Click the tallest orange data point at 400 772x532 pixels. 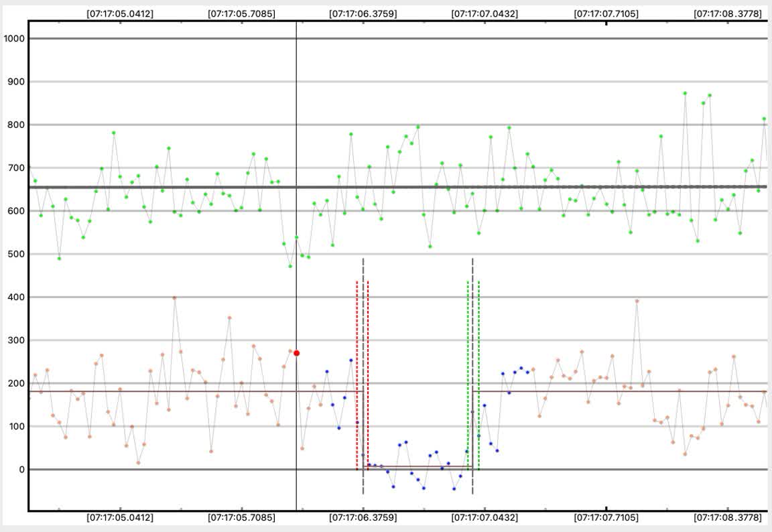click(174, 297)
